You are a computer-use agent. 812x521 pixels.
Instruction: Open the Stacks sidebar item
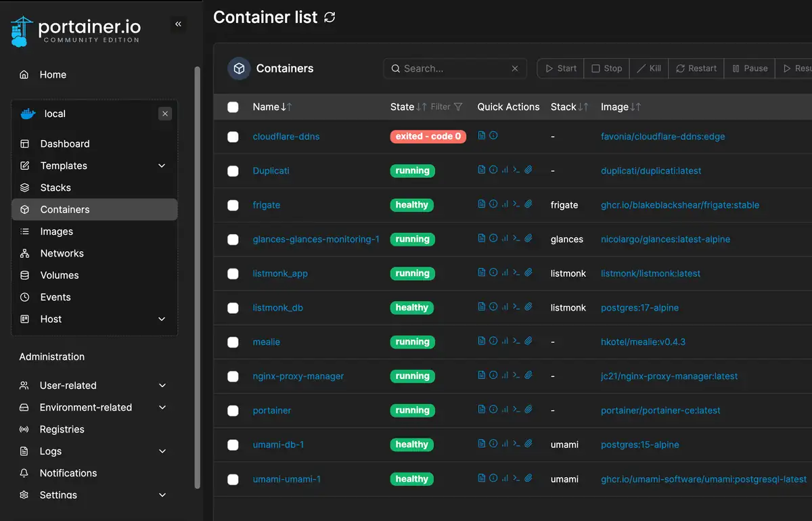tap(55, 187)
